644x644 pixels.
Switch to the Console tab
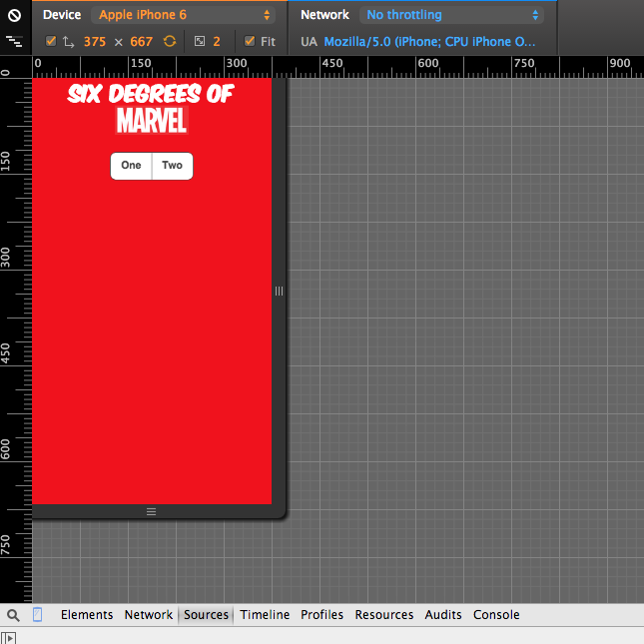coord(496,615)
